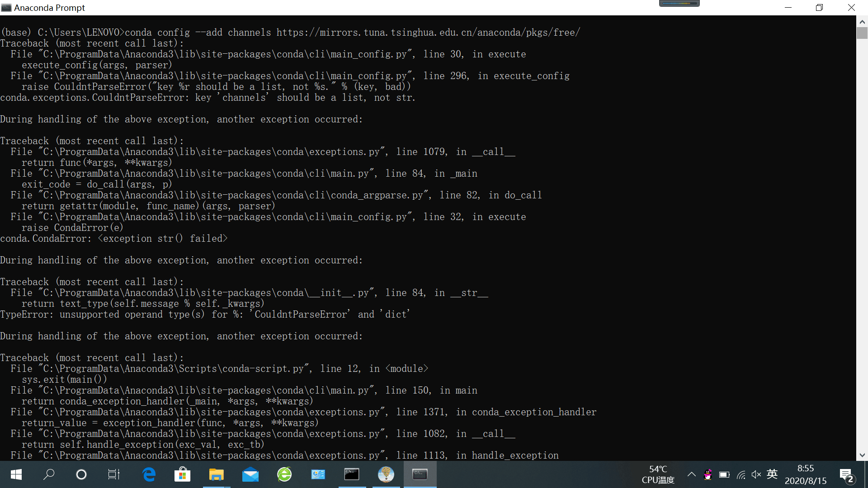Switch input language indicator 英
868x488 pixels.
point(772,474)
